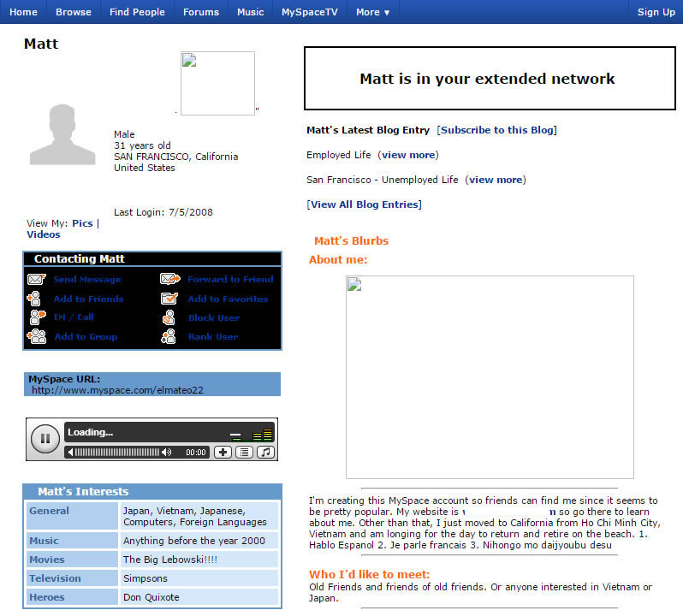
Task: Click the Sign Up link
Action: (x=656, y=12)
